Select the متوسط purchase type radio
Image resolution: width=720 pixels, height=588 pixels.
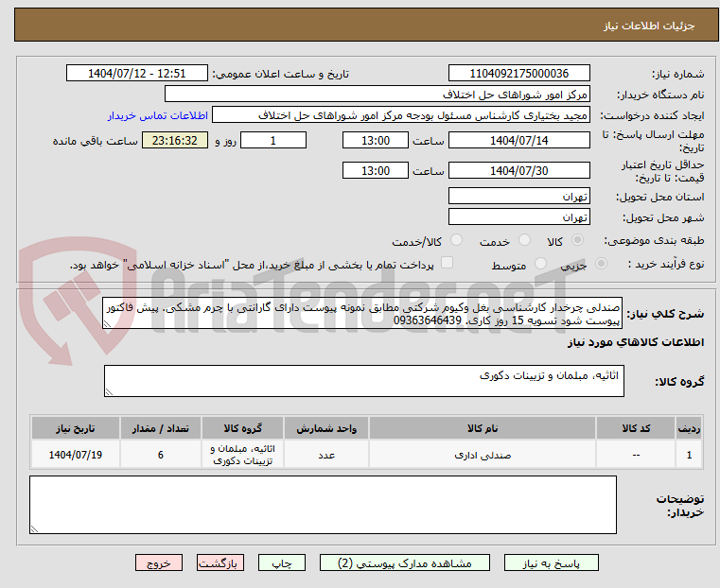point(540,263)
